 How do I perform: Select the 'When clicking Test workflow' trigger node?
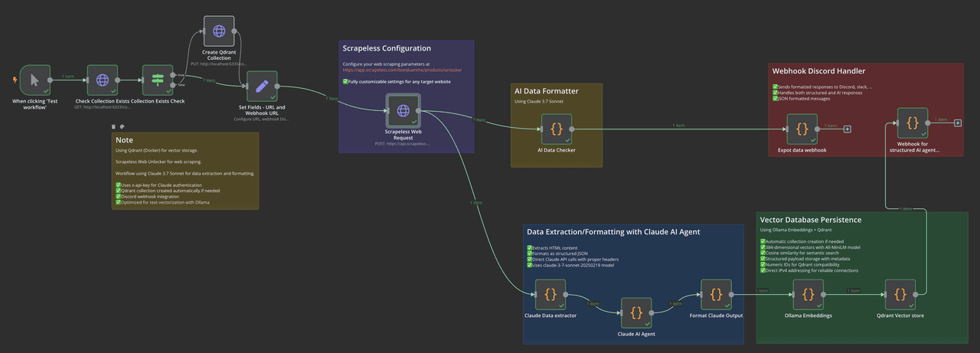[x=35, y=80]
